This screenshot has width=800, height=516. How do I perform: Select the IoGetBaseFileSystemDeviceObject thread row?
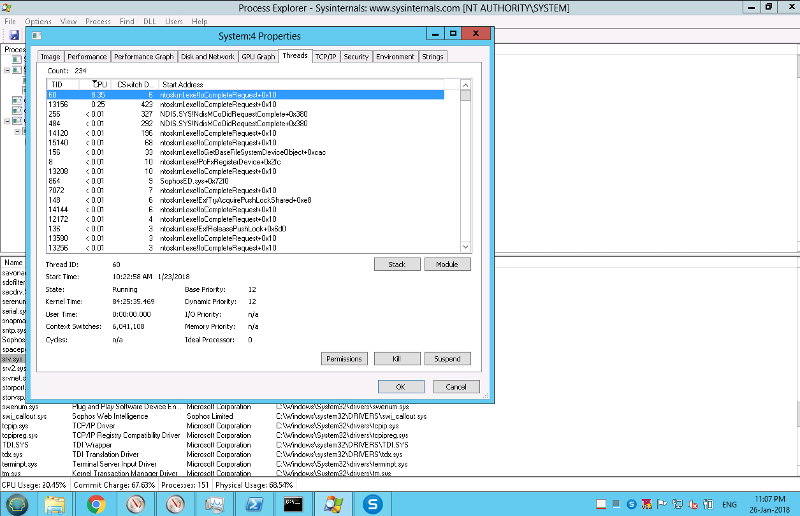(245, 152)
